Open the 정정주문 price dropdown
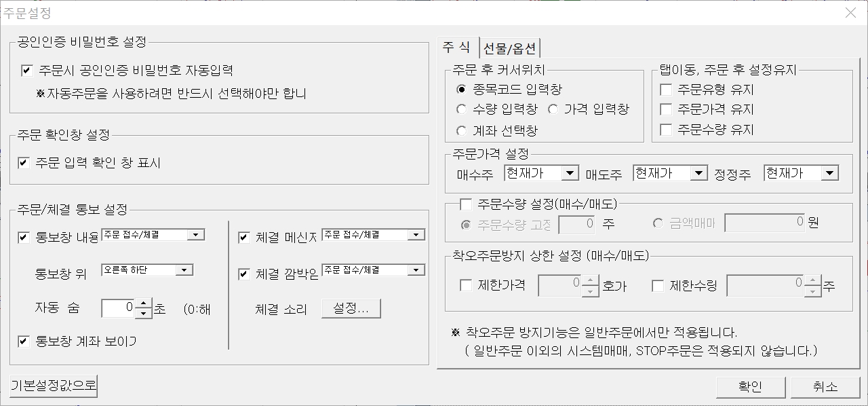 coord(829,173)
